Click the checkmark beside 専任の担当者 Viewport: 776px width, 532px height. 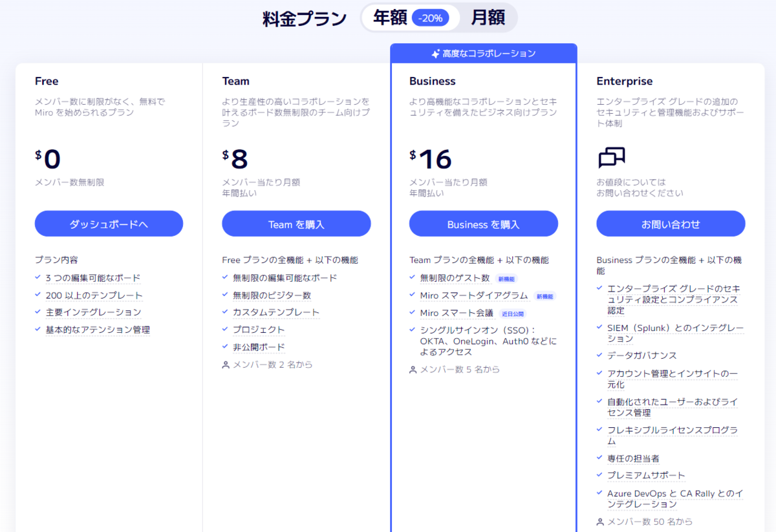tap(600, 458)
